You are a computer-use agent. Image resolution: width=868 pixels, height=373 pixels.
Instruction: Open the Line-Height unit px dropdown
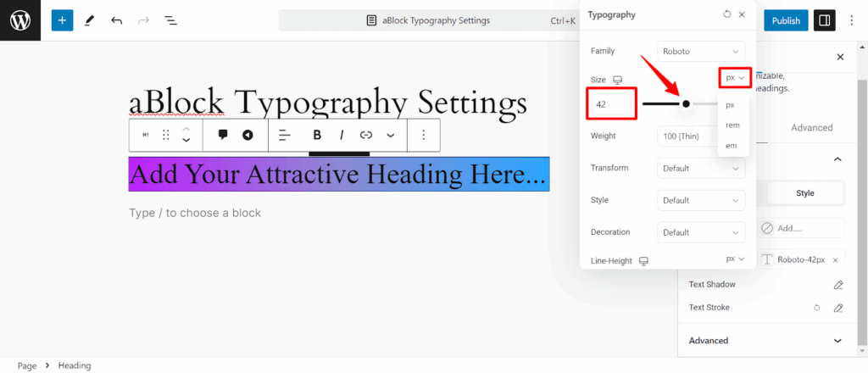[735, 259]
